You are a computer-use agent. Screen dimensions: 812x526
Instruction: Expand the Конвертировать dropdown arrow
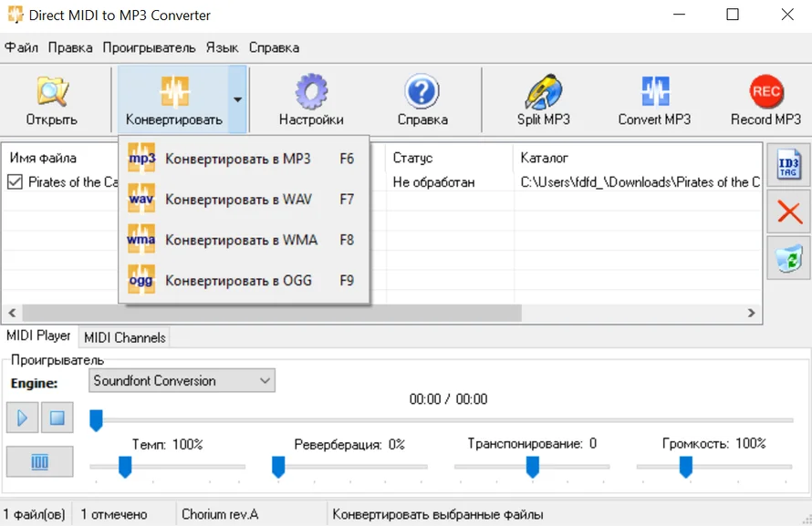click(x=238, y=99)
